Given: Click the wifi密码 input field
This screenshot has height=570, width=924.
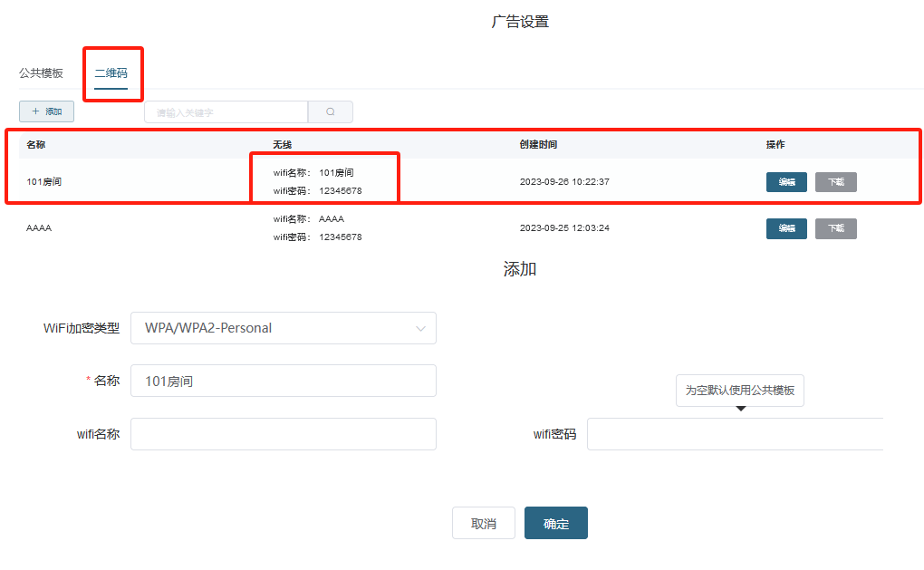Looking at the screenshot, I should click(734, 434).
